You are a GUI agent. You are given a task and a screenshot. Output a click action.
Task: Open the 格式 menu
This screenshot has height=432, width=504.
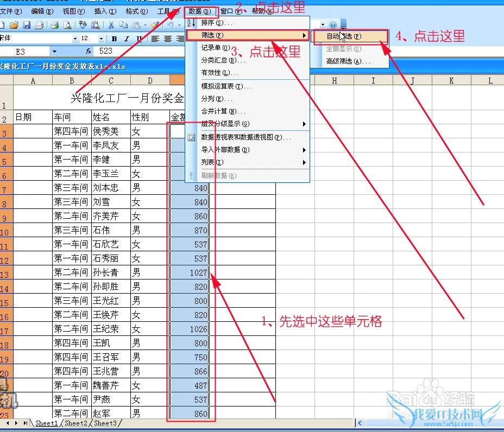pyautogui.click(x=137, y=11)
